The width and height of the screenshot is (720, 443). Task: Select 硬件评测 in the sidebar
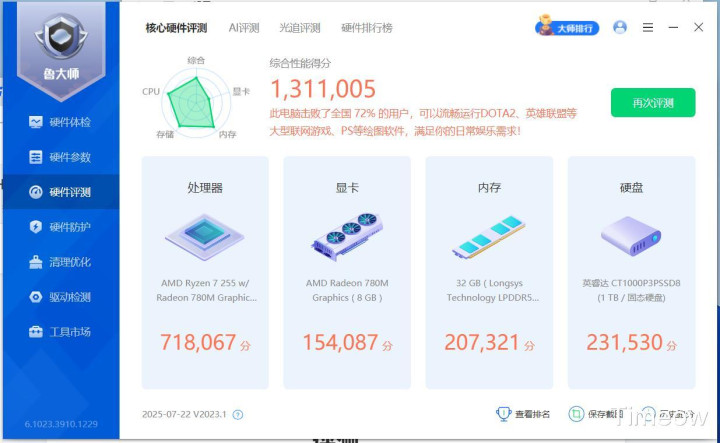click(61, 192)
